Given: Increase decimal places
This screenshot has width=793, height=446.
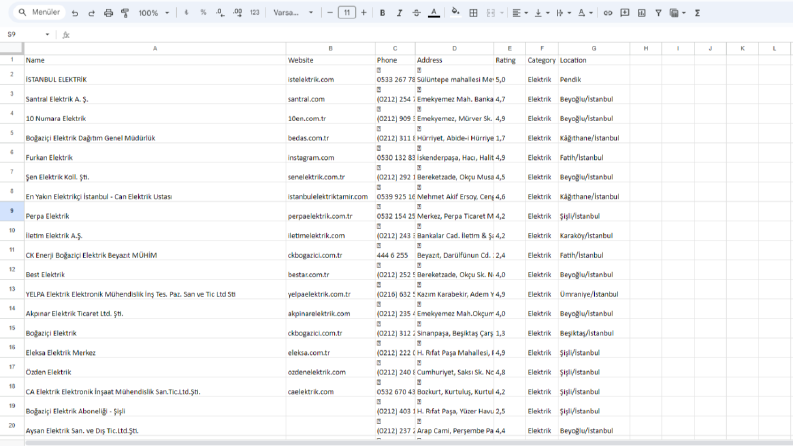Looking at the screenshot, I should click(237, 13).
